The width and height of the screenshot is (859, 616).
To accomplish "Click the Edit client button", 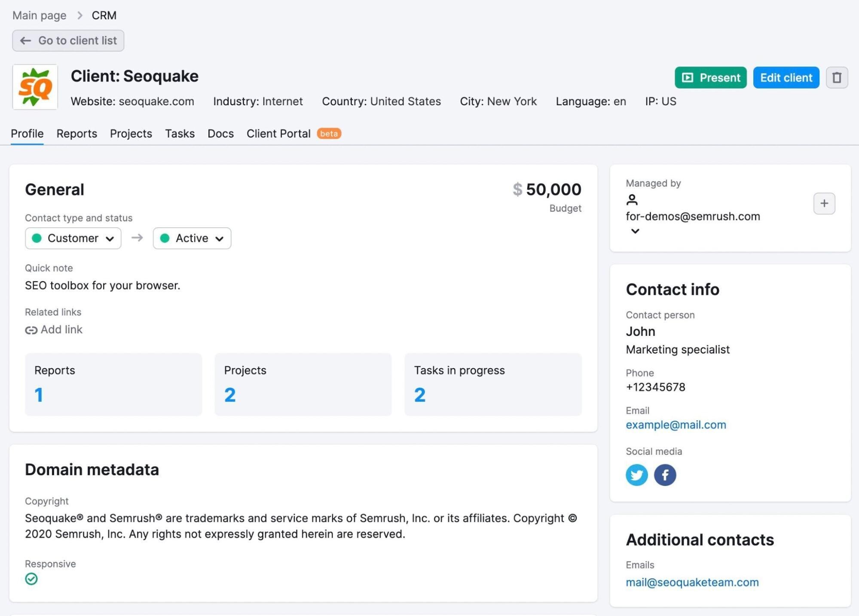I will tap(786, 78).
